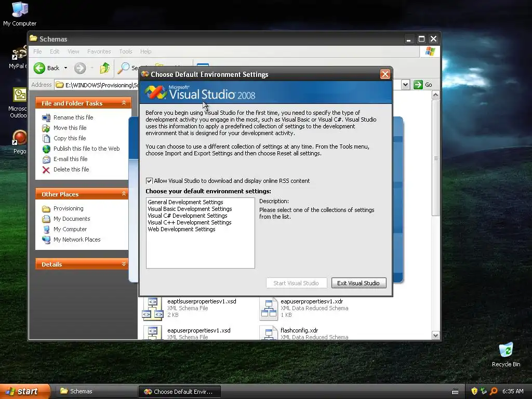532x399 pixels.
Task: Click the security shield tray icon
Action: 474,391
